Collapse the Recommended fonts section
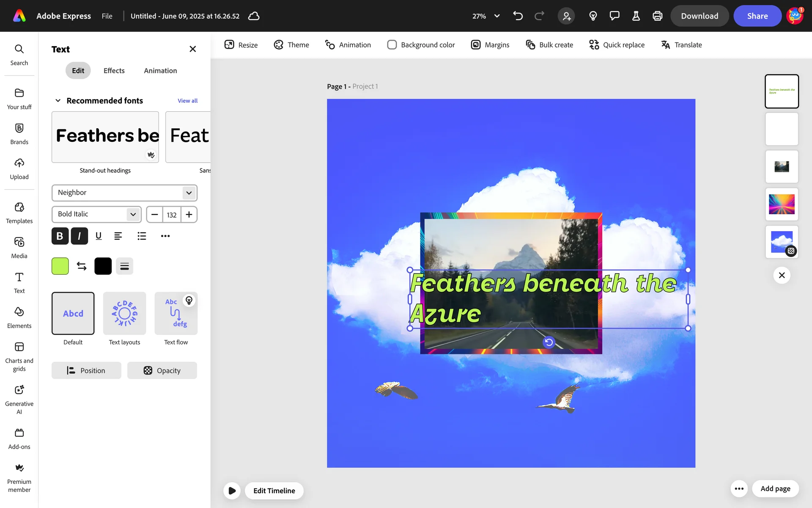Image resolution: width=812 pixels, height=508 pixels. tap(58, 101)
